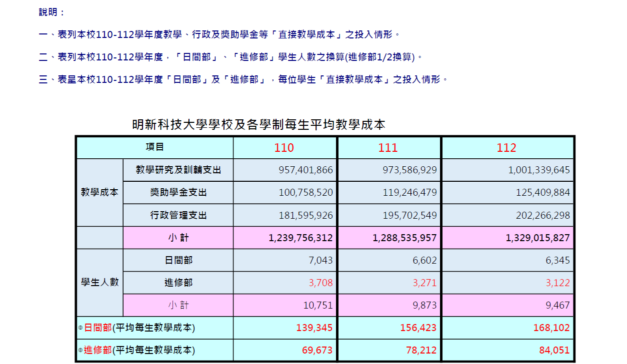Screen dimensions: 627x364
Task: Select the value 181,595,926
Action: 305,216
